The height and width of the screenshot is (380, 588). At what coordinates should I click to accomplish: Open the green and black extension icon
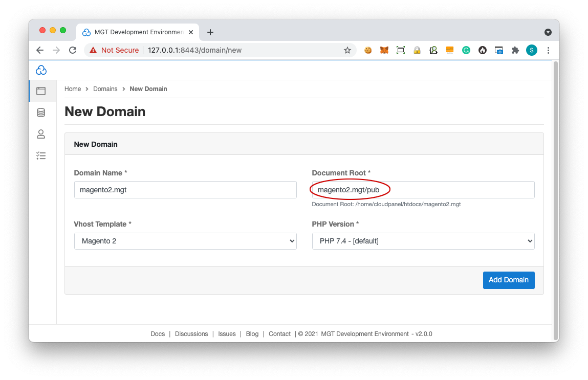433,50
